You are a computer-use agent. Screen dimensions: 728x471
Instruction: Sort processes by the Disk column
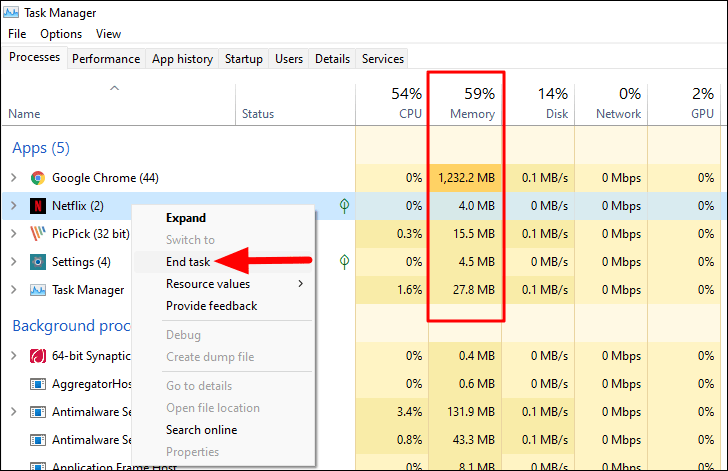tap(539, 105)
